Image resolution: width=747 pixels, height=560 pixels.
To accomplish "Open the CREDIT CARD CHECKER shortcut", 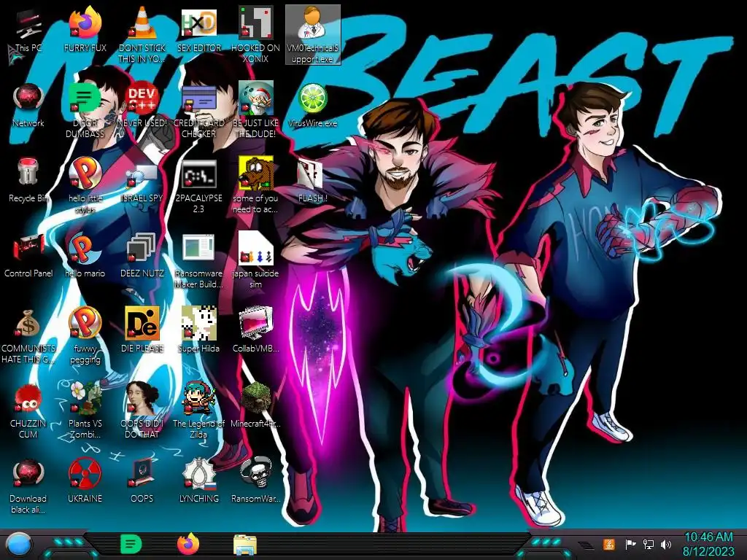I will point(198,111).
